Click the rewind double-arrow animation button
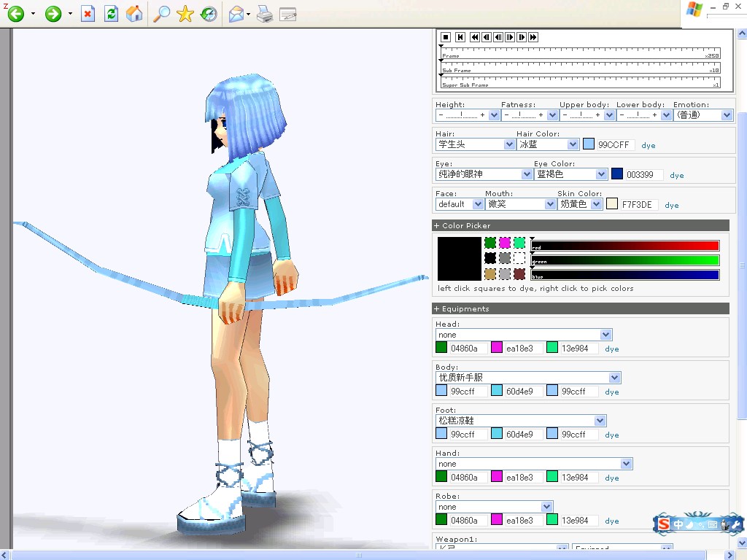 point(474,37)
